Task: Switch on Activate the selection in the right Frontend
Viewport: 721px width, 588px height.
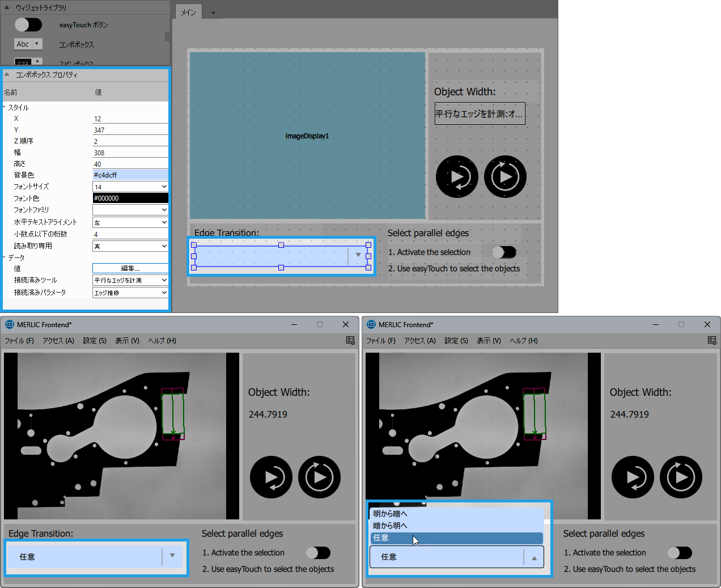Action: [679, 553]
